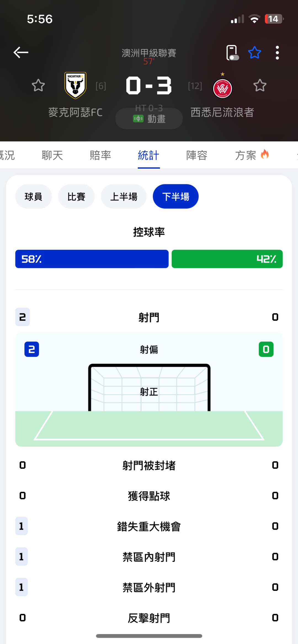Switch to the 賠率 tab
The height and width of the screenshot is (644, 298).
[x=100, y=155]
